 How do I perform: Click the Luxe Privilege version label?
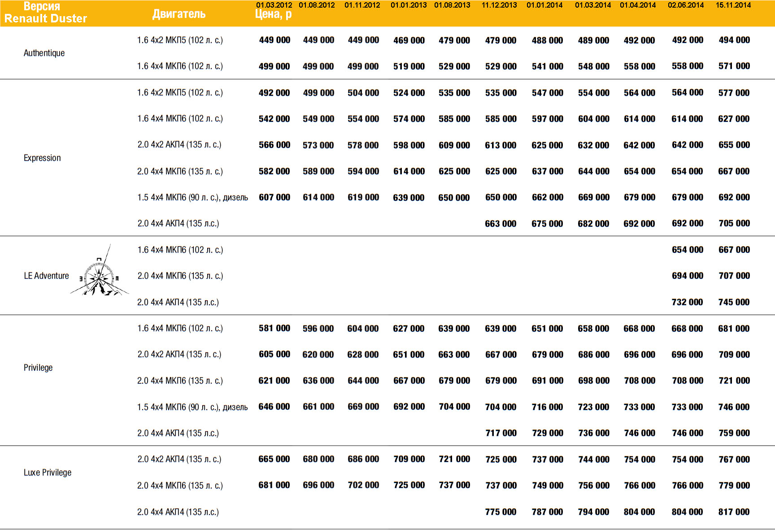click(x=48, y=472)
